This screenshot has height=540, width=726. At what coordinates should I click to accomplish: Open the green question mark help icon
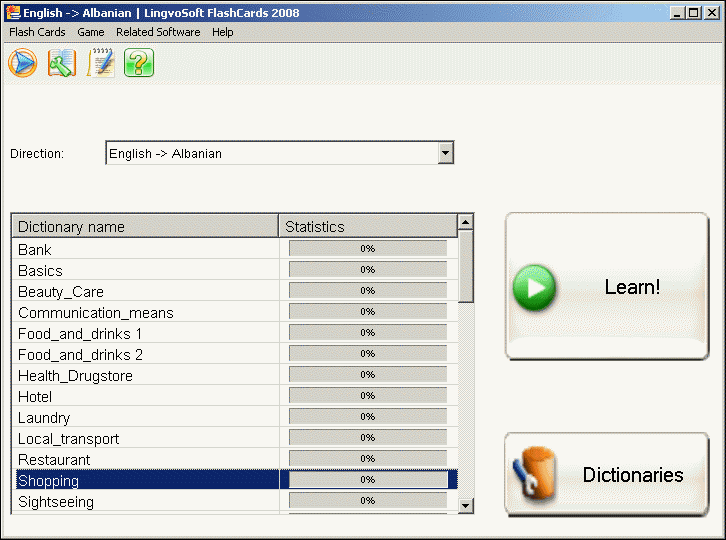(139, 63)
